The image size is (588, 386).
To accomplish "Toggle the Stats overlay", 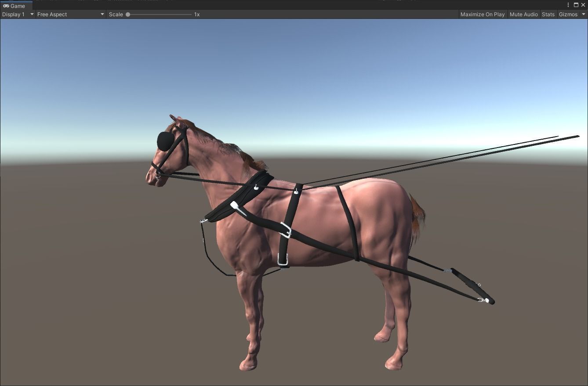I will (x=548, y=14).
